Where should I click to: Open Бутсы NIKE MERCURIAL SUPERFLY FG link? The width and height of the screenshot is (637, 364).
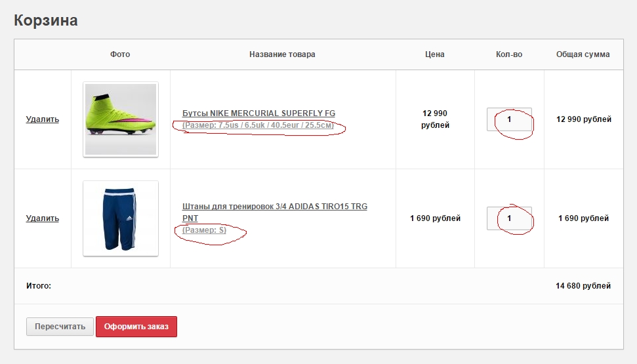[x=258, y=113]
